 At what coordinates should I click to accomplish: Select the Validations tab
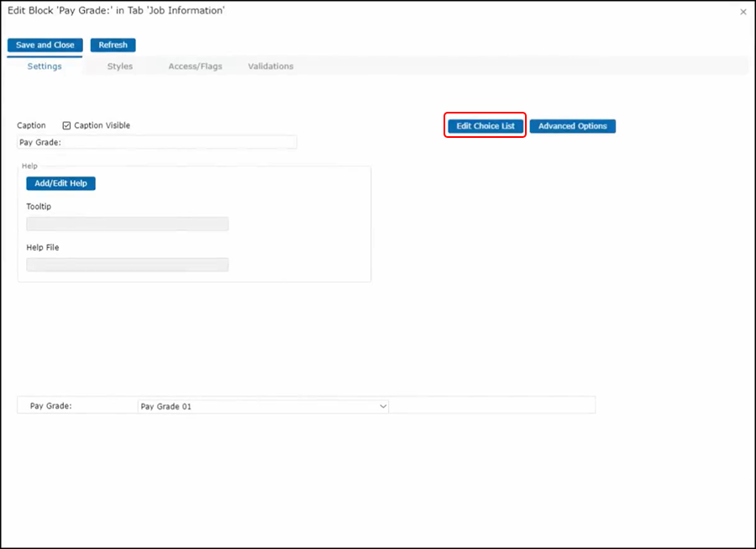270,66
